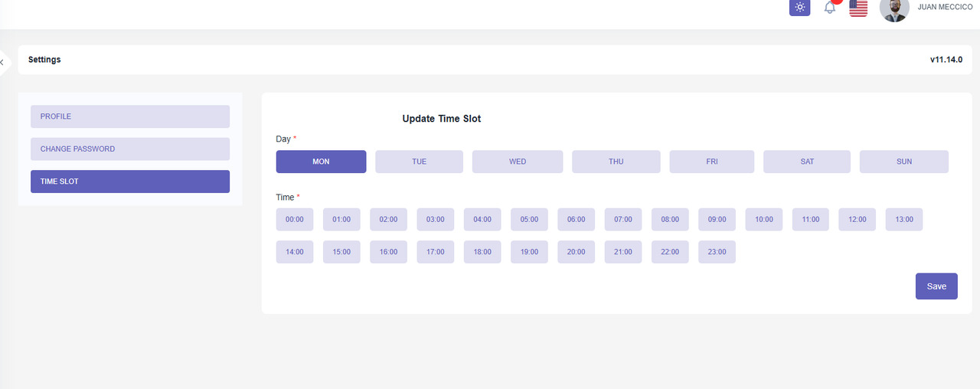This screenshot has width=980, height=389.
Task: Toggle the light/dark theme sun icon
Action: (x=799, y=7)
